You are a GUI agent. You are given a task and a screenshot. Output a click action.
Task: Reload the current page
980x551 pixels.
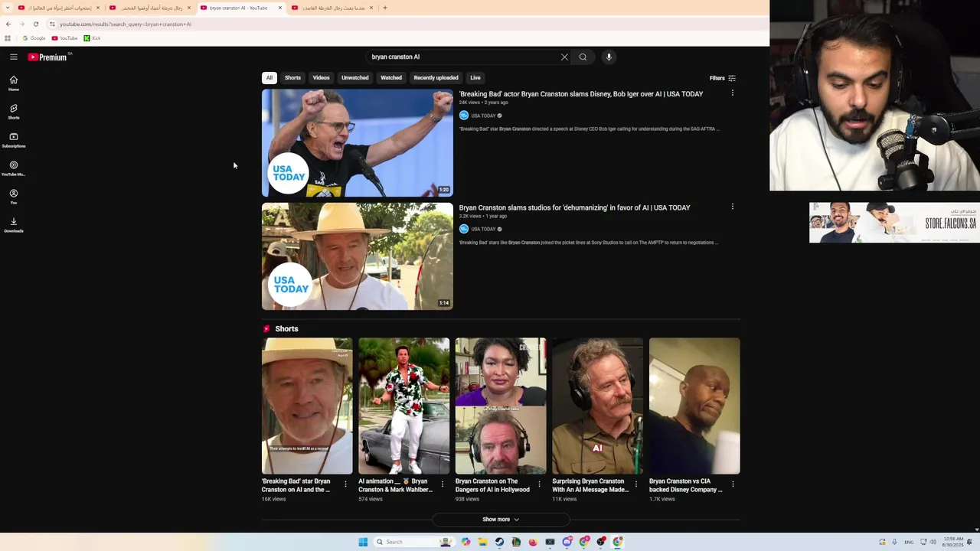pos(35,24)
